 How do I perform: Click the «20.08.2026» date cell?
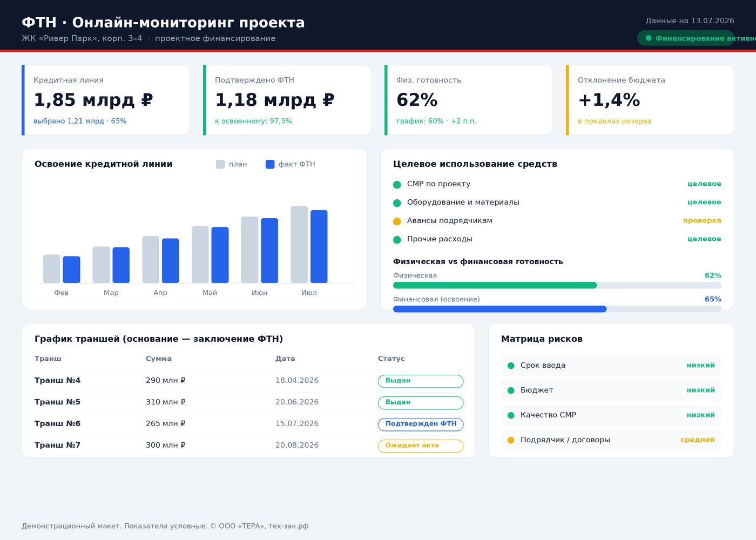pyautogui.click(x=297, y=446)
